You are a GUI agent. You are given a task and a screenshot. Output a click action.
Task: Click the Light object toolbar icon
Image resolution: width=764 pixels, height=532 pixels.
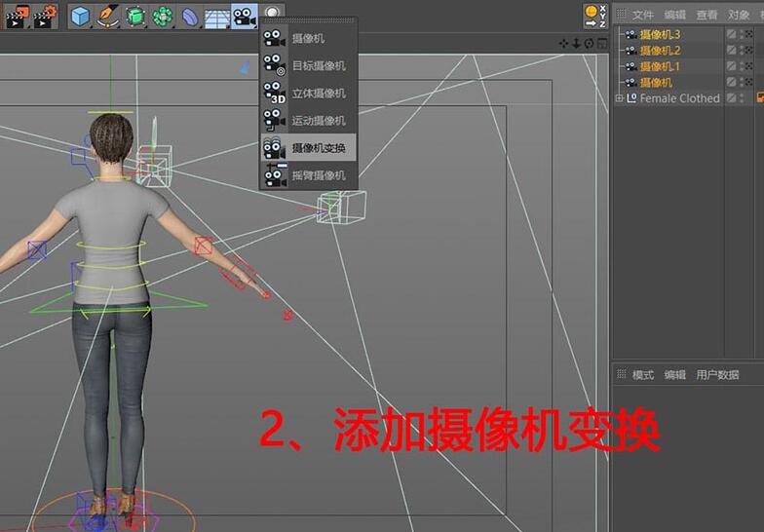pyautogui.click(x=273, y=12)
